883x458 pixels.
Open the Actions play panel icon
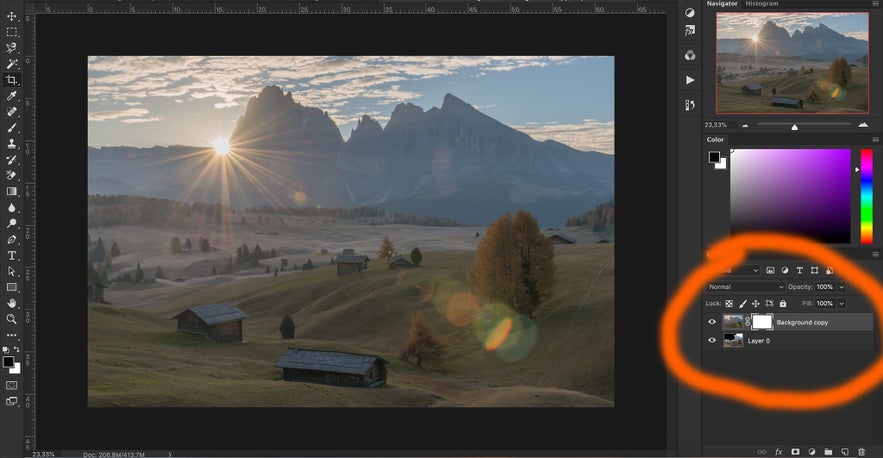click(690, 80)
